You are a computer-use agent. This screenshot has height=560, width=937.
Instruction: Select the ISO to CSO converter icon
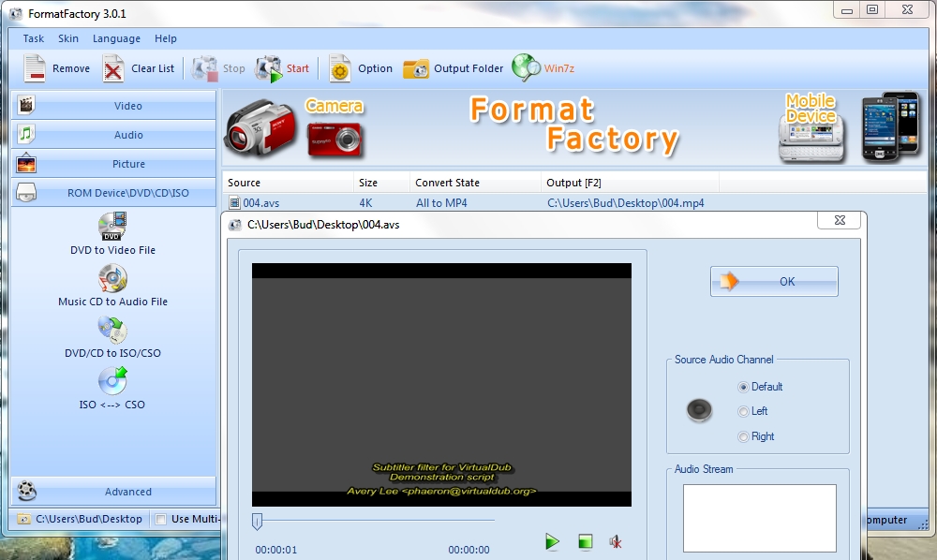[x=112, y=381]
